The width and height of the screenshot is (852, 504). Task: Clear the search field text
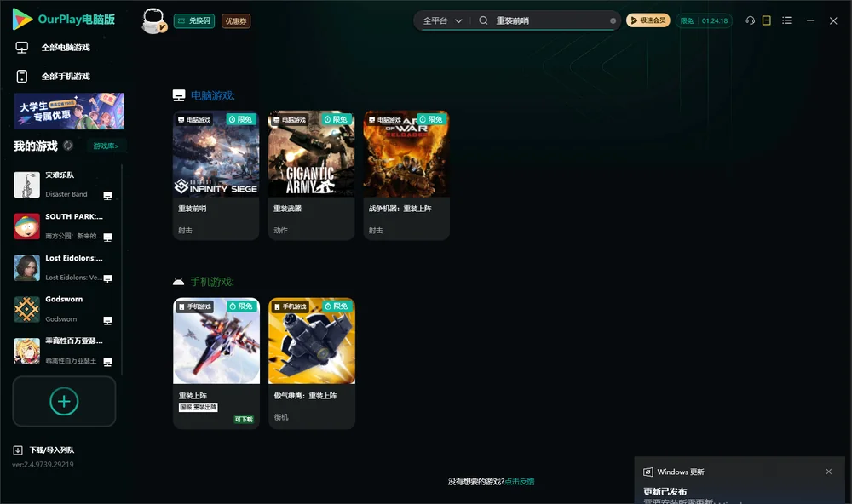tap(613, 20)
